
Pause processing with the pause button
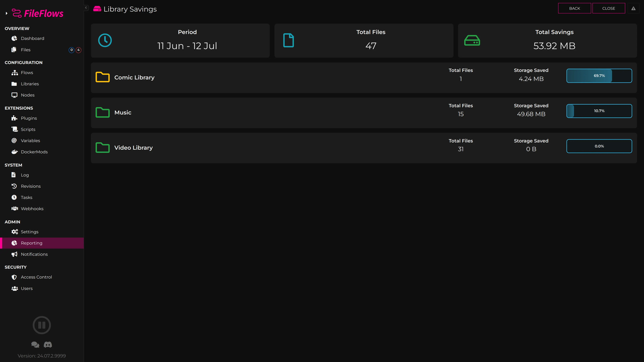point(42,325)
